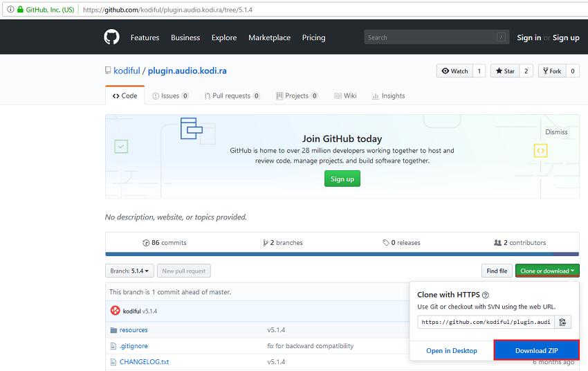Image resolution: width=588 pixels, height=371 pixels.
Task: Open the v5.1.4 latest commit message
Action: point(149,311)
